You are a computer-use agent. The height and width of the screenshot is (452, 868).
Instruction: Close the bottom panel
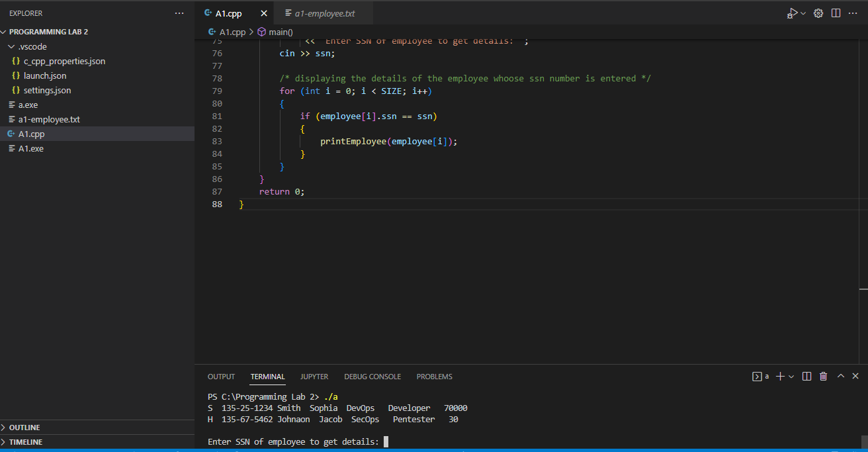[855, 377]
